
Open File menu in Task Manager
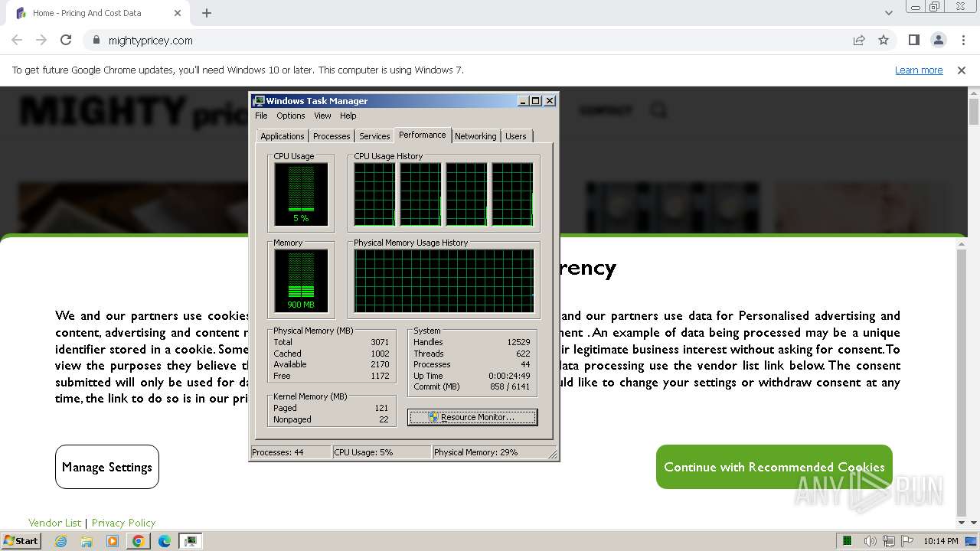(261, 116)
